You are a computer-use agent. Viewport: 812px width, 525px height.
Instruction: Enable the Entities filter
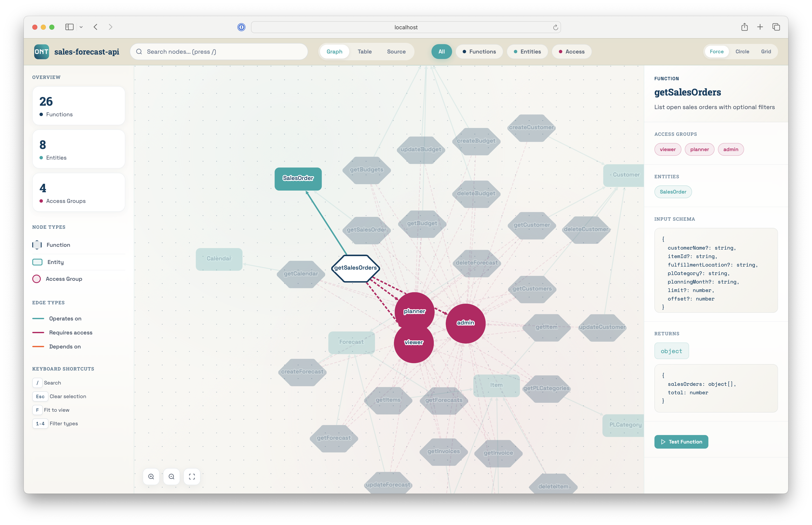[x=527, y=52]
